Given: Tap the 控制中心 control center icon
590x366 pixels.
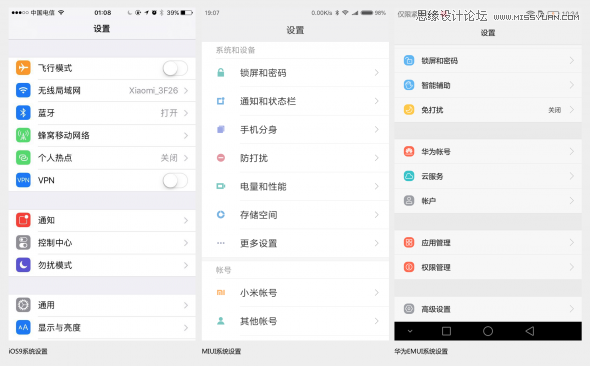Looking at the screenshot, I should click(x=23, y=243).
